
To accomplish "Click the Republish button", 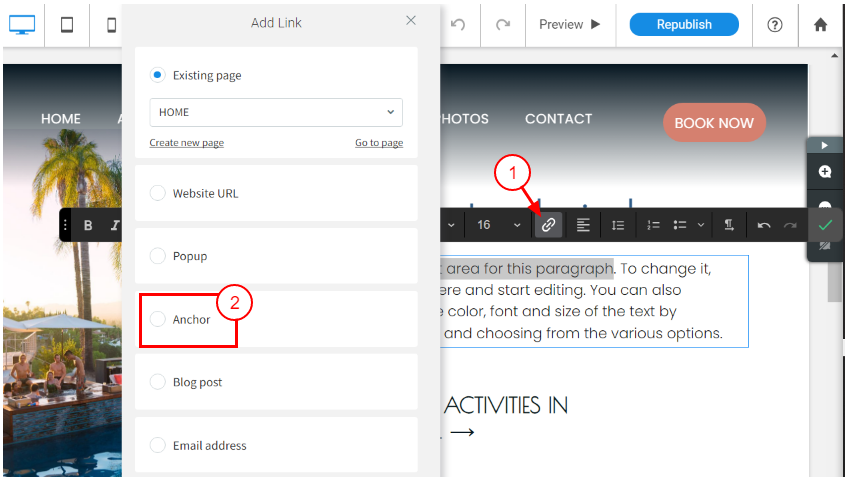I will click(x=684, y=24).
